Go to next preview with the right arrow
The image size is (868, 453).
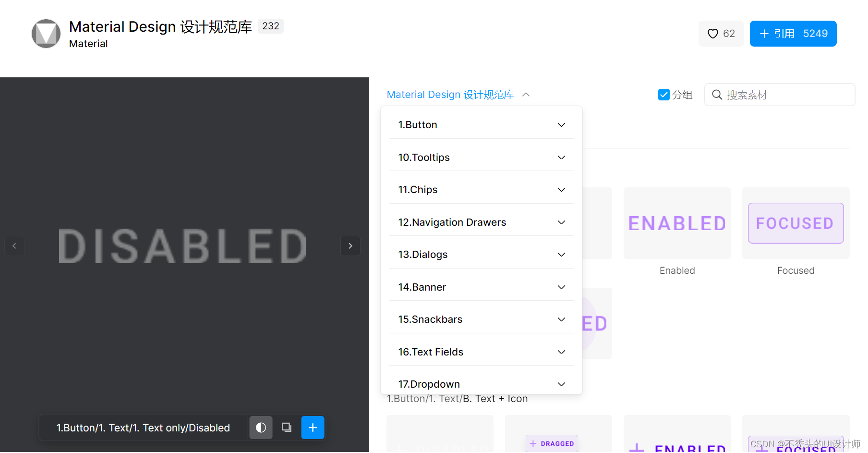click(x=350, y=246)
